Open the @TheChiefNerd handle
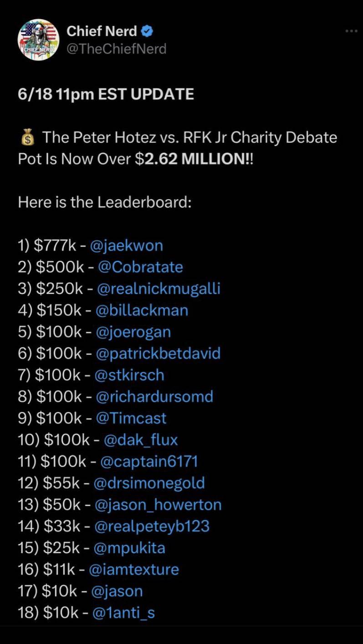The height and width of the screenshot is (644, 363). 117,49
